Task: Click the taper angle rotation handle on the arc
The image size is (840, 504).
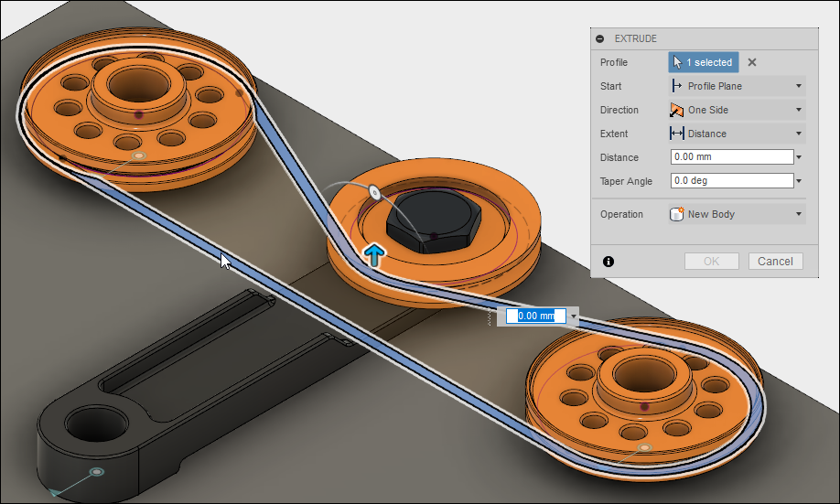Action: coord(374,192)
